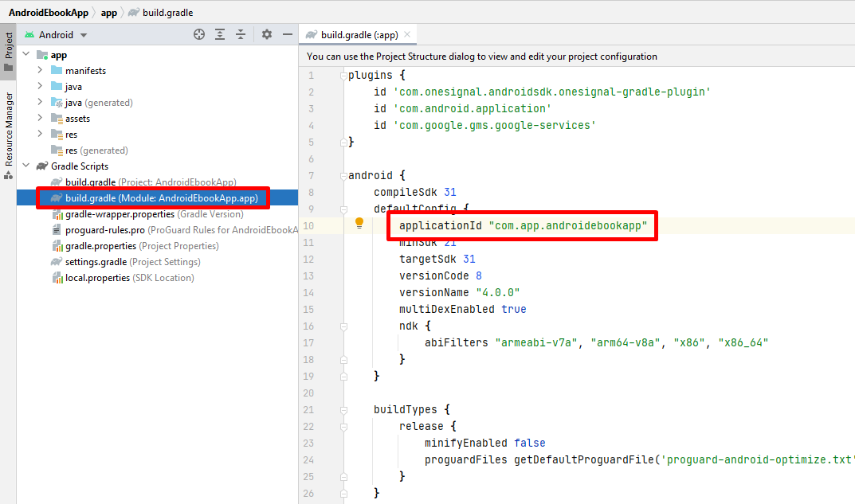Image resolution: width=855 pixels, height=504 pixels.
Task: Click the Expand All icon in Project panel
Action: (221, 35)
